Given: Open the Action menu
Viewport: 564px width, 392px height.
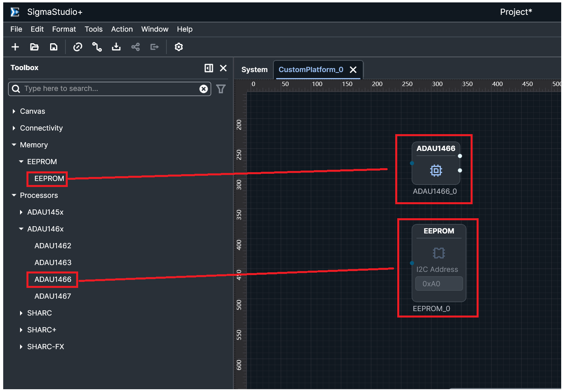Looking at the screenshot, I should pyautogui.click(x=122, y=29).
